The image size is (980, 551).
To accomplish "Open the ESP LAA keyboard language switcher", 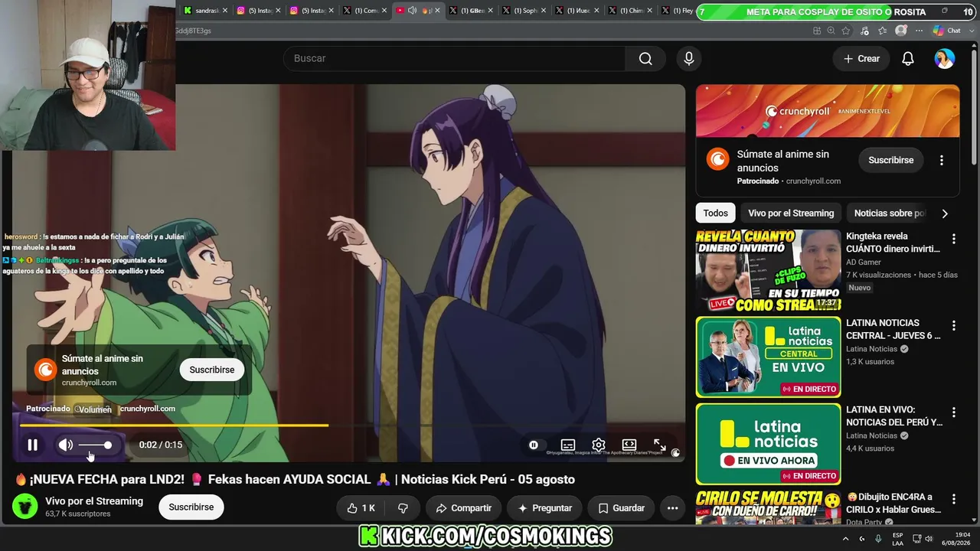I will pyautogui.click(x=897, y=539).
